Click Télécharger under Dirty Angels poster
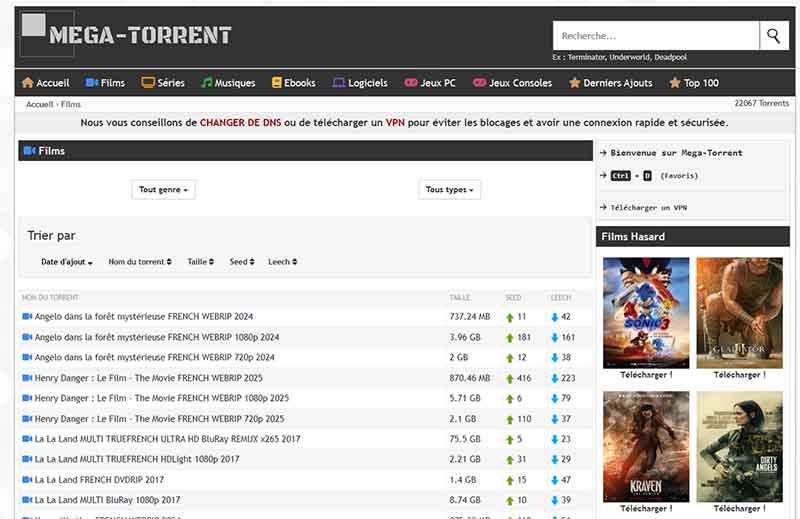800x519 pixels. 739,509
